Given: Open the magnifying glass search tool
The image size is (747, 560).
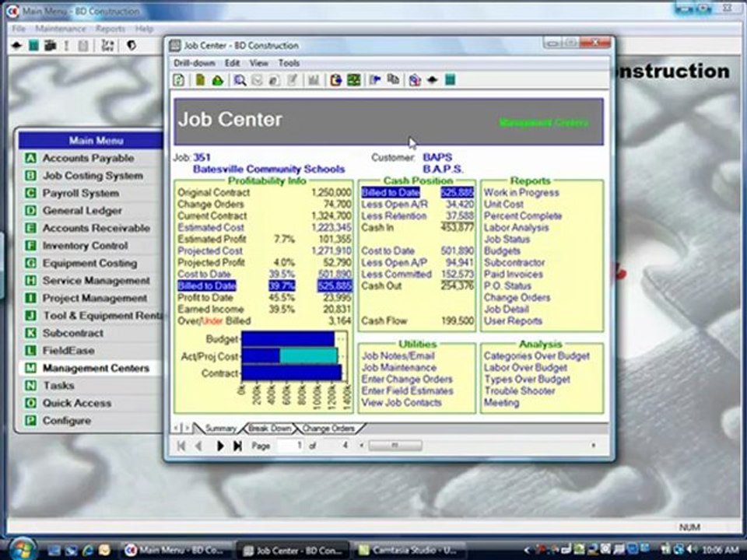Looking at the screenshot, I should click(240, 80).
